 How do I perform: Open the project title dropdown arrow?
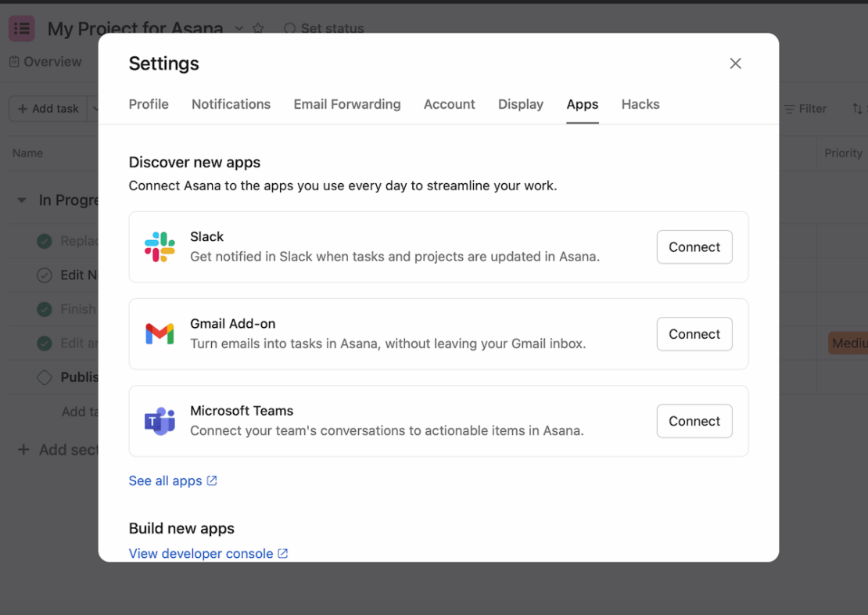point(239,28)
